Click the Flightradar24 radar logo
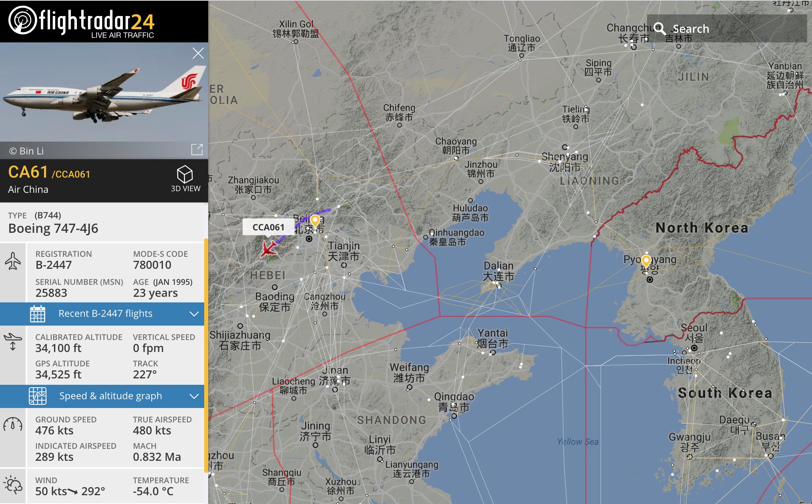Image resolution: width=812 pixels, height=504 pixels. [22, 20]
